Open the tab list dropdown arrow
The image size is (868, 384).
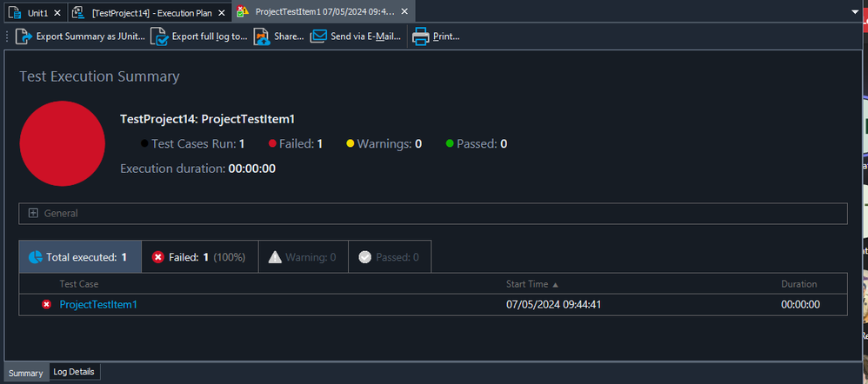pos(855,11)
